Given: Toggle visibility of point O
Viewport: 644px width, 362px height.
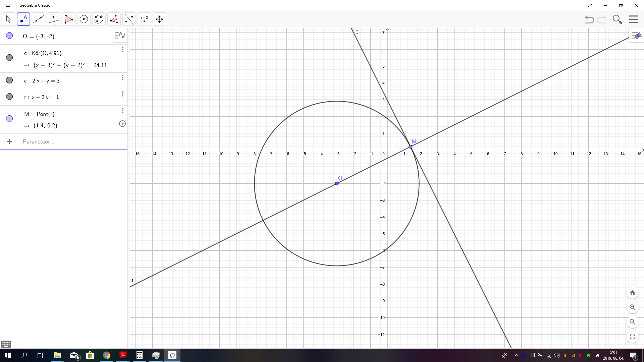Looking at the screenshot, I should [9, 36].
